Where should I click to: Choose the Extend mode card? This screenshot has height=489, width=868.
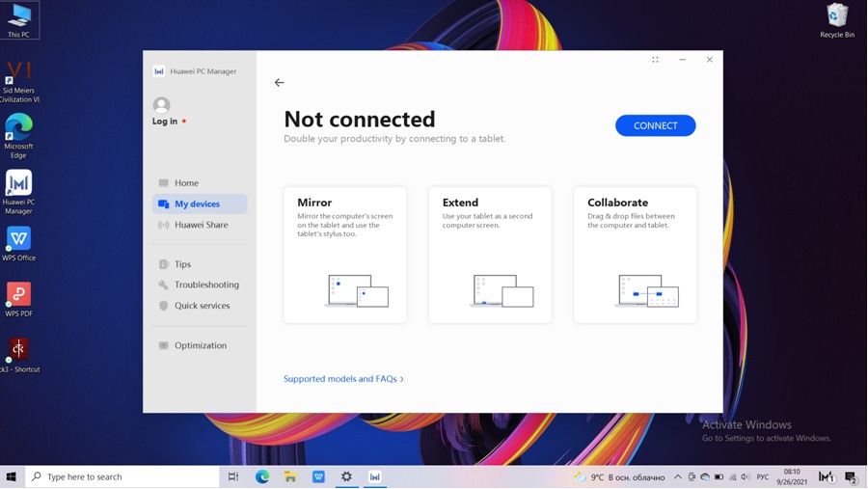tap(490, 255)
